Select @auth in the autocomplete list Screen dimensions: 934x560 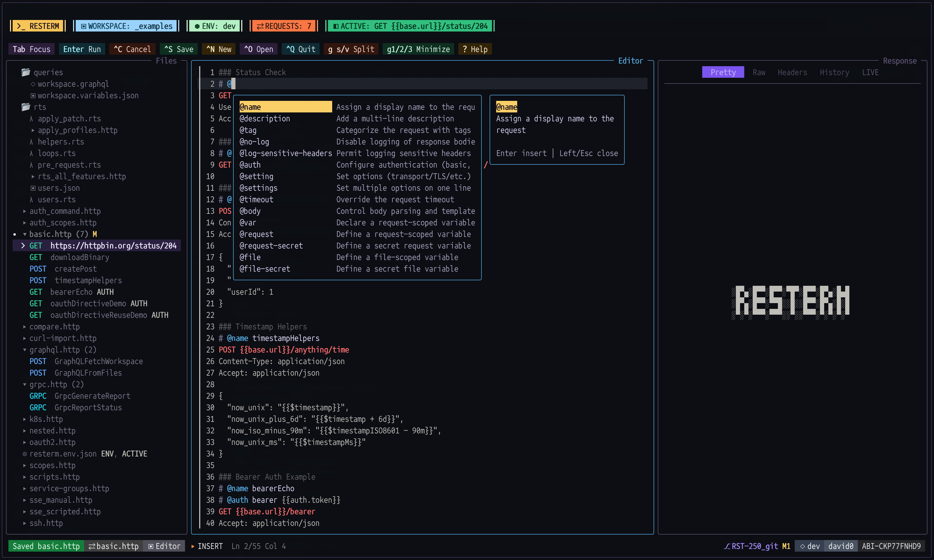(x=357, y=165)
